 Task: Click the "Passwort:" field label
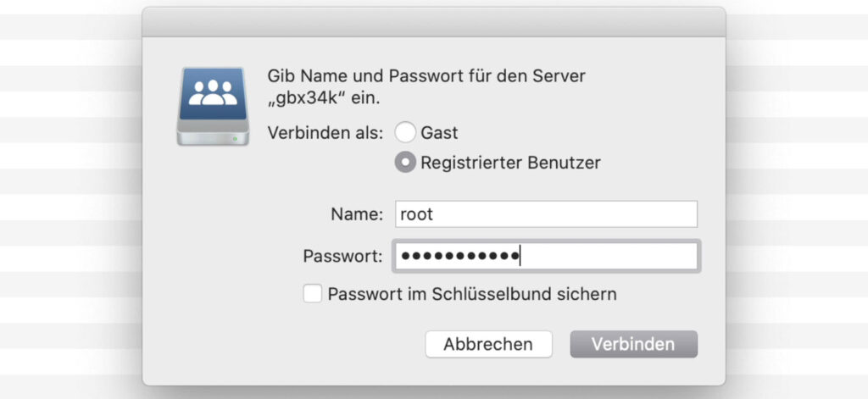342,256
